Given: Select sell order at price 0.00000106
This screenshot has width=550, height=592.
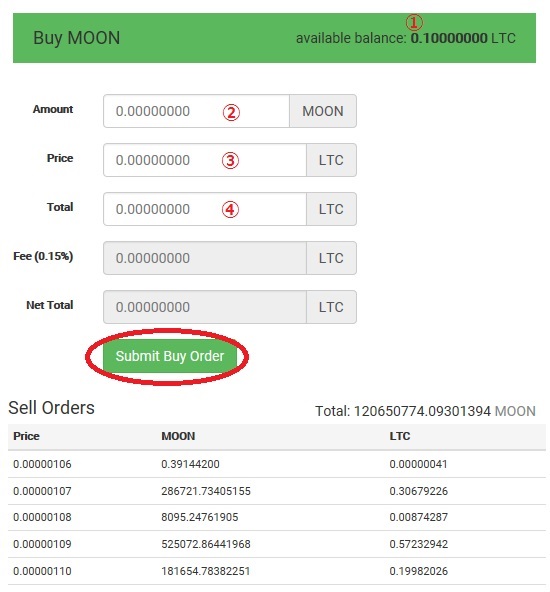Looking at the screenshot, I should click(277, 464).
